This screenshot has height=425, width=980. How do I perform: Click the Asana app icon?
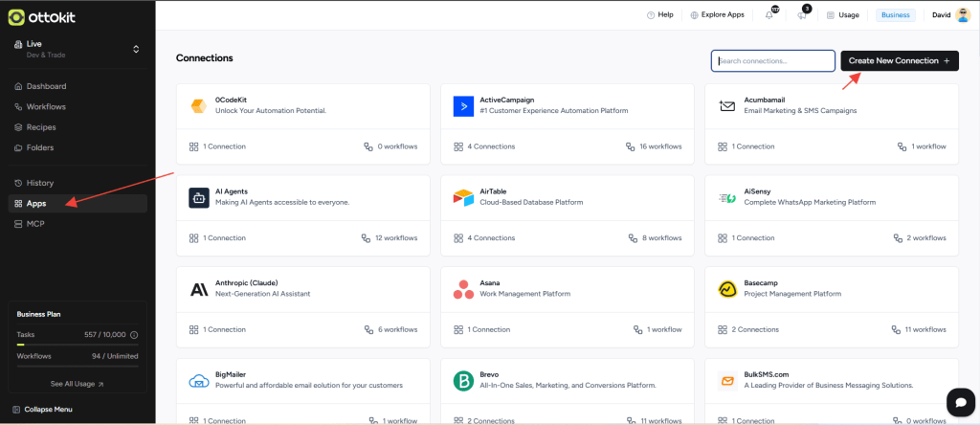pyautogui.click(x=464, y=289)
